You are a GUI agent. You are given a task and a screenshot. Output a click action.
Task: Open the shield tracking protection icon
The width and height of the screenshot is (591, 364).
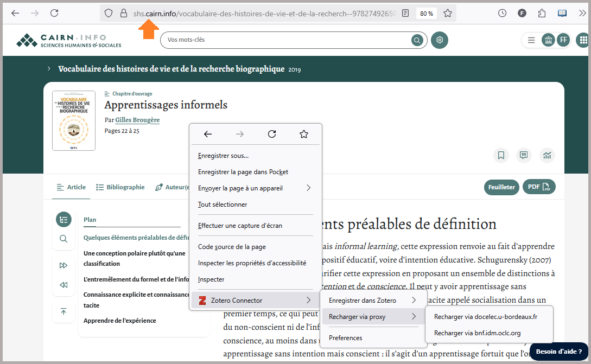pos(109,14)
